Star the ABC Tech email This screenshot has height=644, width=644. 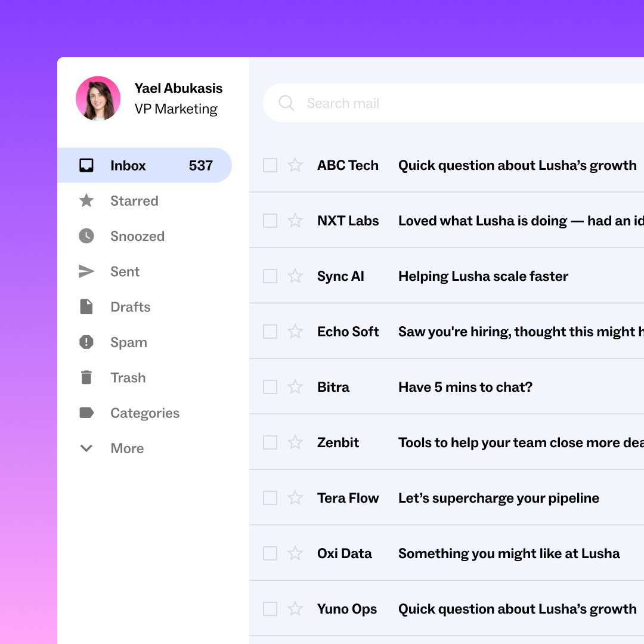pos(295,165)
